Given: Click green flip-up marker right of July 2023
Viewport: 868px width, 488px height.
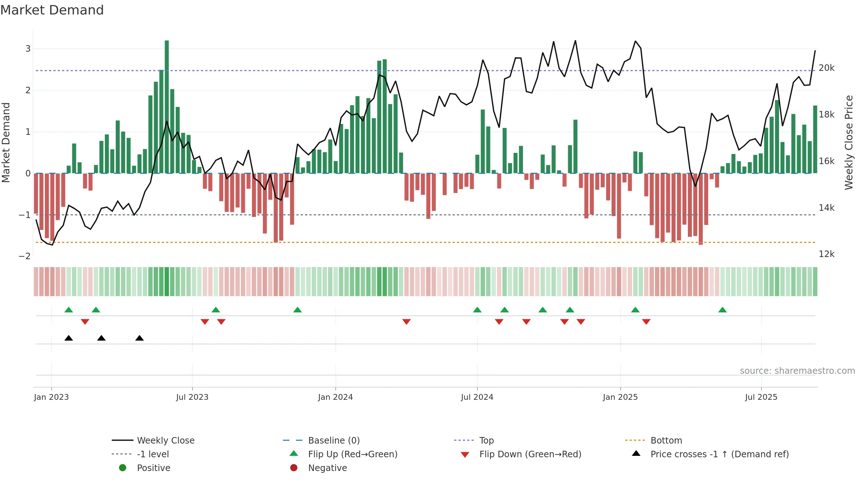Looking at the screenshot, I should tap(216, 310).
